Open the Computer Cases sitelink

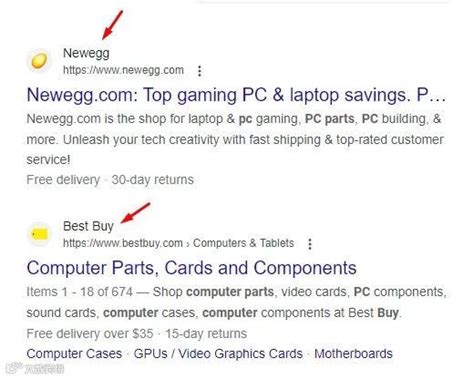(74, 354)
